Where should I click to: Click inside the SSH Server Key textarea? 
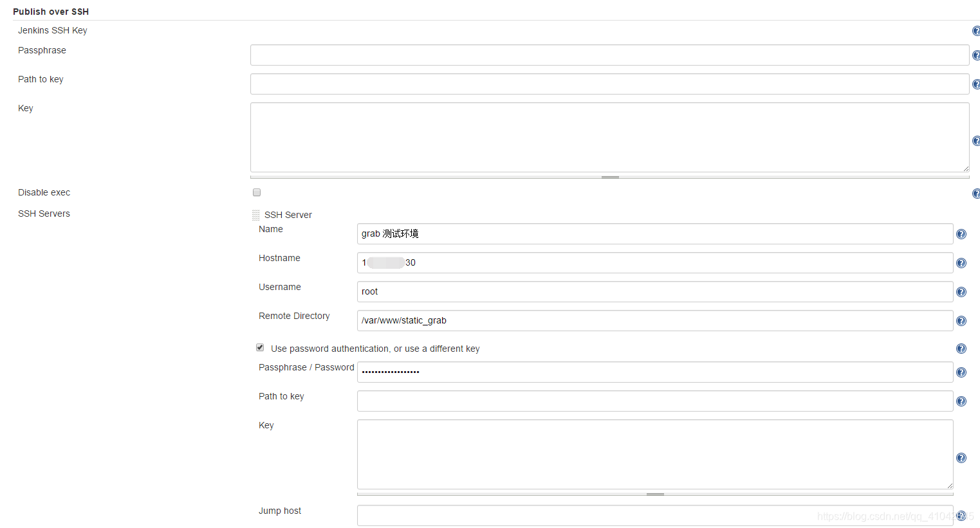point(655,454)
